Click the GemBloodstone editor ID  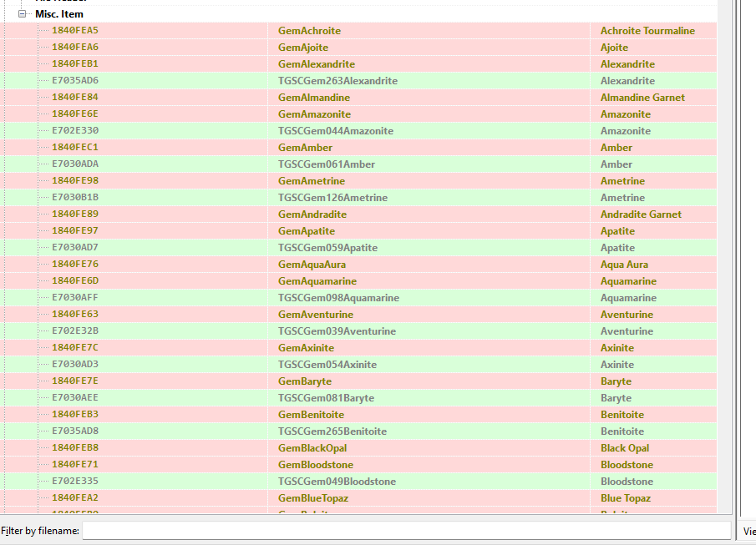point(316,465)
